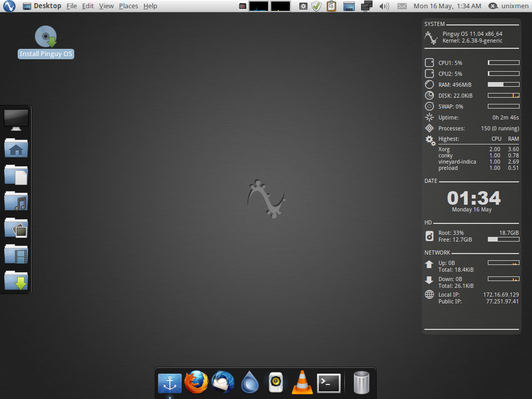
Task: Click the Pinguy logo in Conky SYSTEM section
Action: pyautogui.click(x=431, y=37)
